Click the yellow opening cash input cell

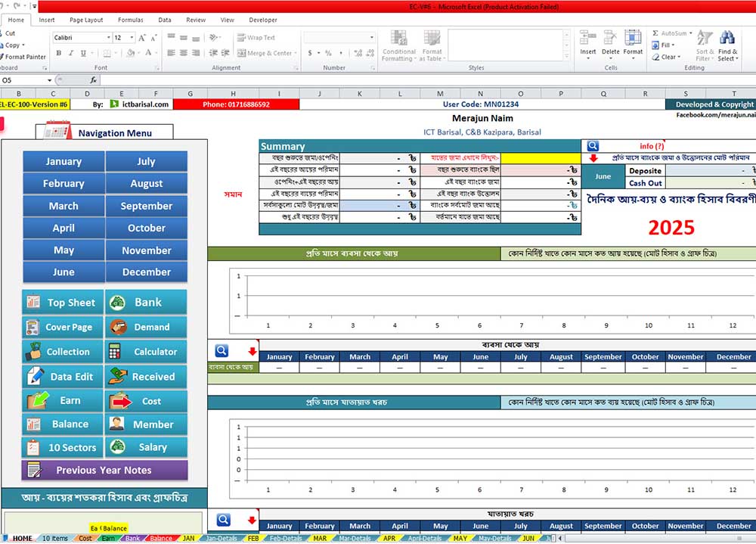(541, 157)
